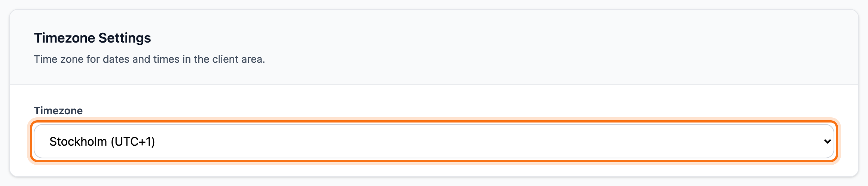Click the divider below the card header

(434, 85)
